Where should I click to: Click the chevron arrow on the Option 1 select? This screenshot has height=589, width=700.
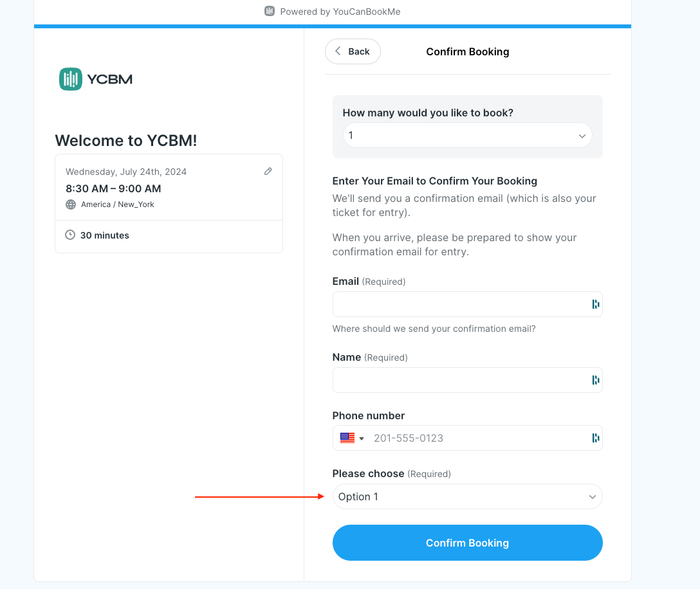point(593,496)
